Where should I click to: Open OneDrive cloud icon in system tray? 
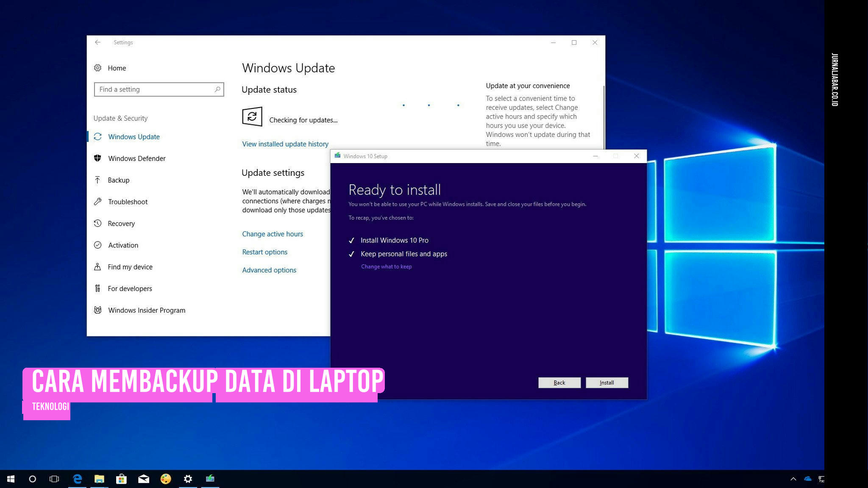click(x=808, y=479)
